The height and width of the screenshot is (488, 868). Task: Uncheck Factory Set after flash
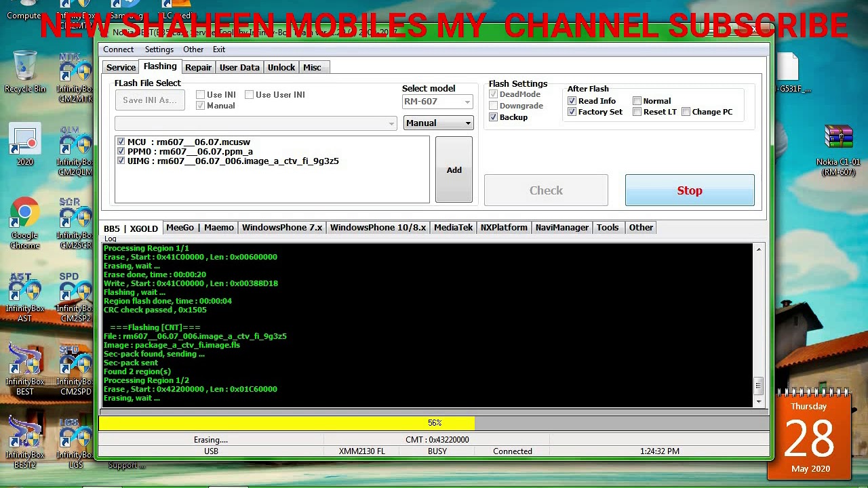click(572, 112)
